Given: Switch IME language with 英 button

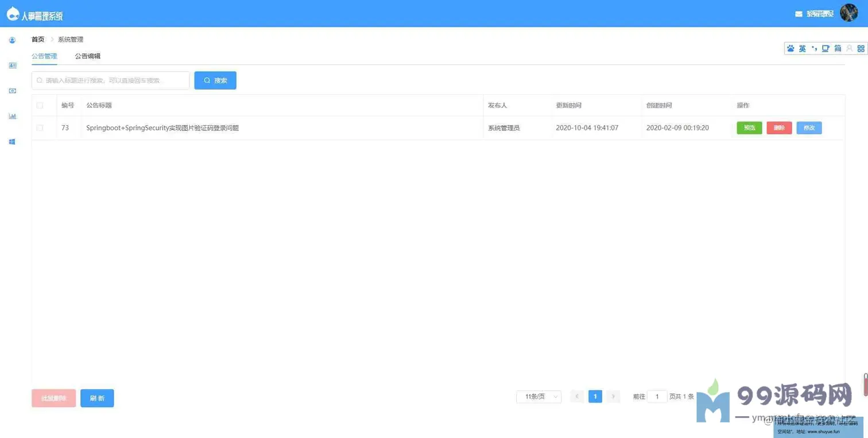Looking at the screenshot, I should point(803,49).
